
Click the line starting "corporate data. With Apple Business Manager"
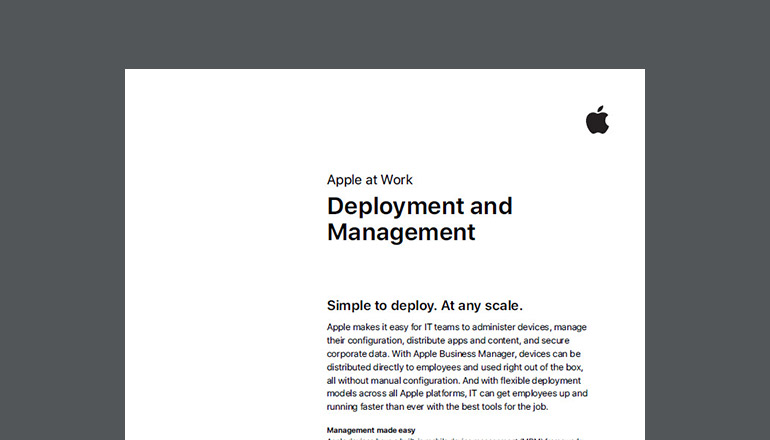pyautogui.click(x=454, y=354)
